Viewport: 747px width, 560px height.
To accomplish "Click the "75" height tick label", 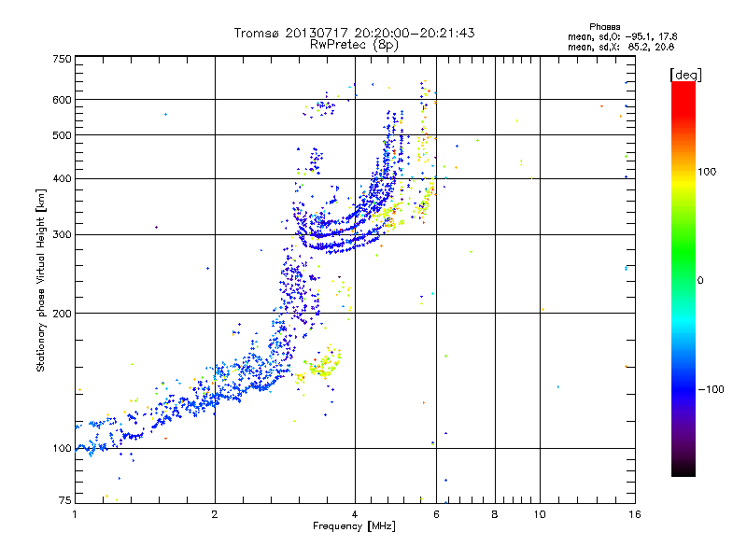I will pos(65,500).
